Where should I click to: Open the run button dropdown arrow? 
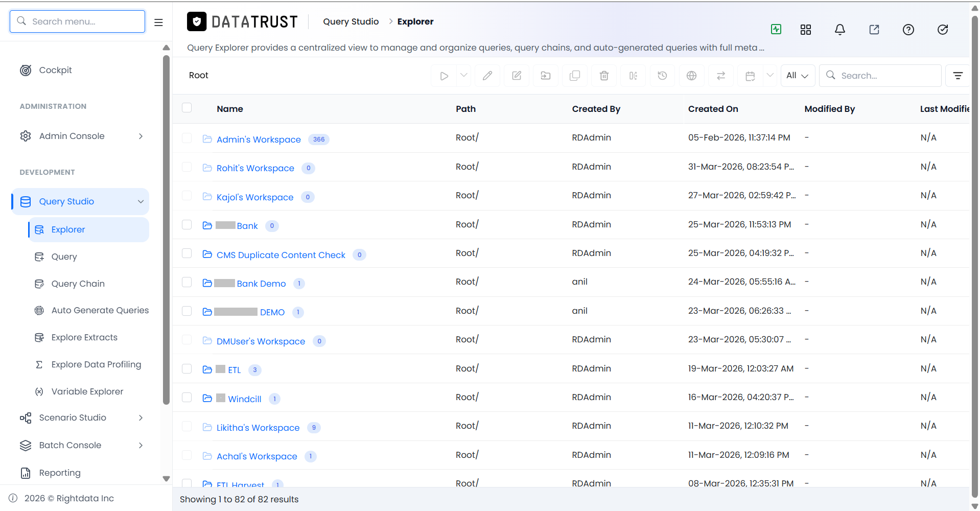464,75
